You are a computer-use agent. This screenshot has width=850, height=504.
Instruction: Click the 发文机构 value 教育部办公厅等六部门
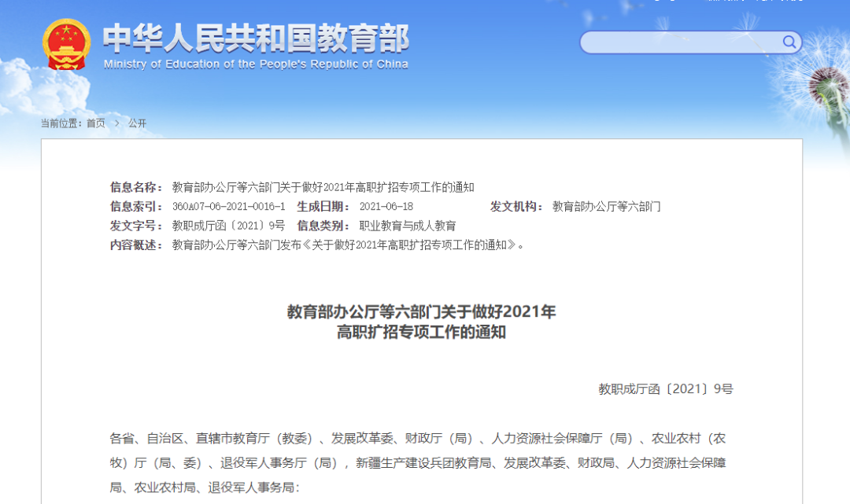606,207
